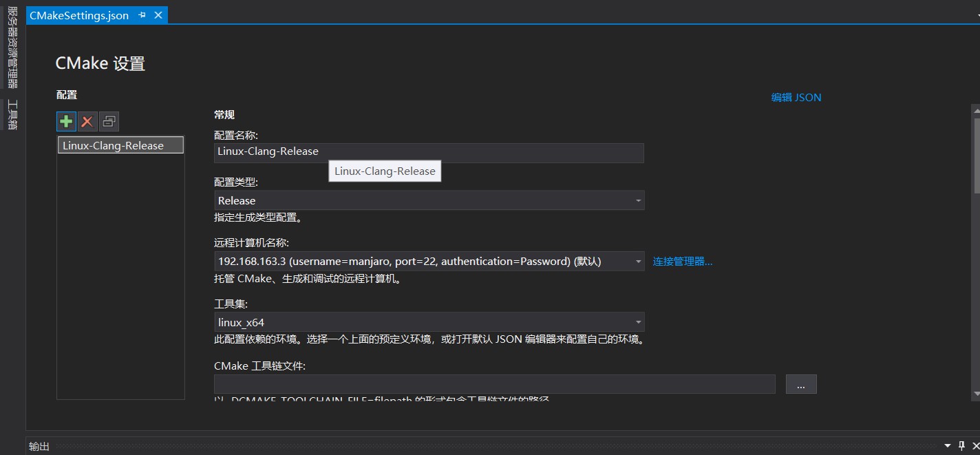
Task: Open 连接管理器 via its link
Action: [x=682, y=261]
